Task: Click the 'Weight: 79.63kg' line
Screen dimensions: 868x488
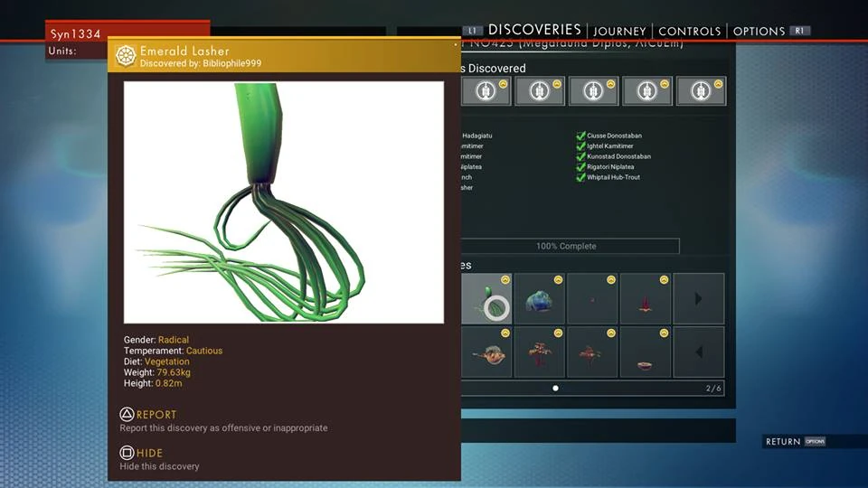Action: click(156, 372)
